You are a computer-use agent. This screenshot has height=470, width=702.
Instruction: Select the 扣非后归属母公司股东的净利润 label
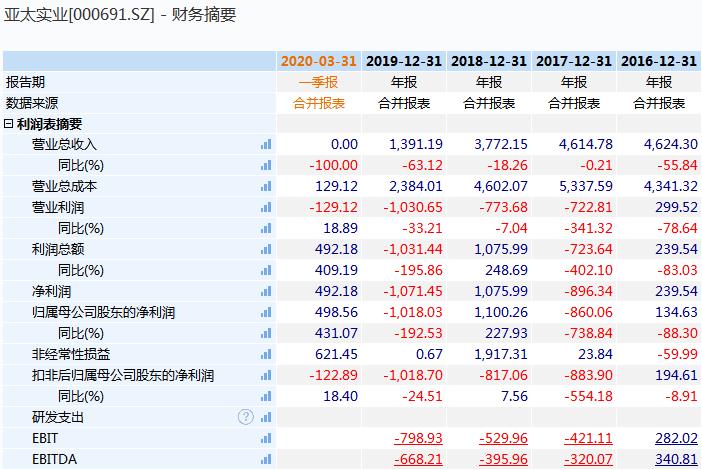coord(123,376)
